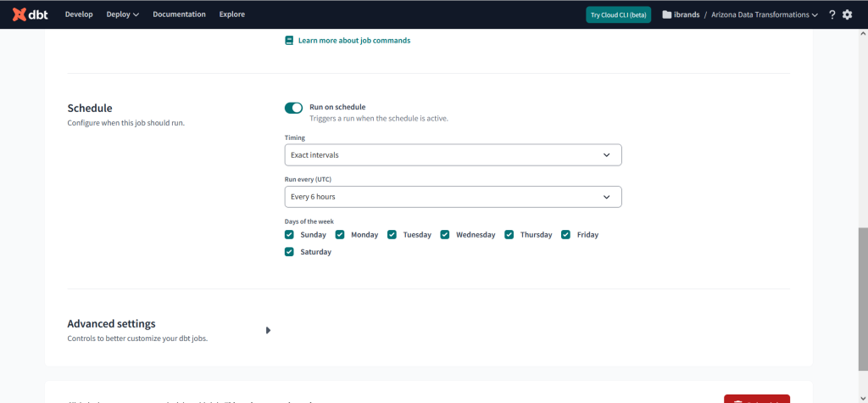The height and width of the screenshot is (403, 868).
Task: Uncheck the Wednesday checkbox
Action: click(444, 234)
